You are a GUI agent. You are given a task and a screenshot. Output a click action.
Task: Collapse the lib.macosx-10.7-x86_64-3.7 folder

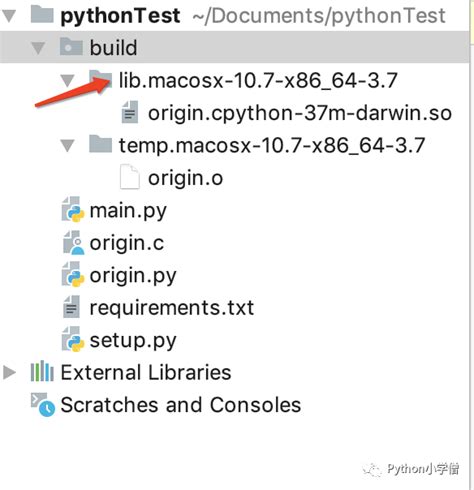pos(68,80)
